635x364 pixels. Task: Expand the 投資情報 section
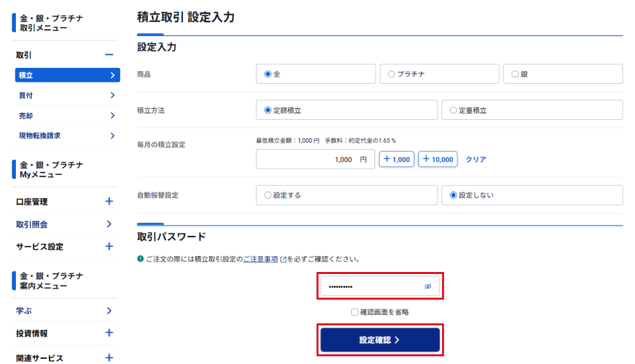tap(109, 333)
